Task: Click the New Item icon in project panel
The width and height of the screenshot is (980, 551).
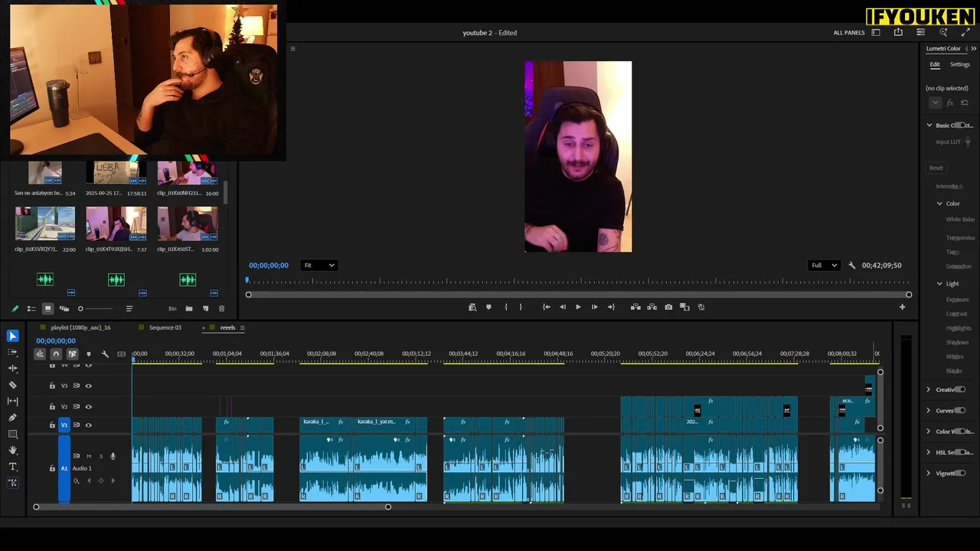Action: [205, 308]
